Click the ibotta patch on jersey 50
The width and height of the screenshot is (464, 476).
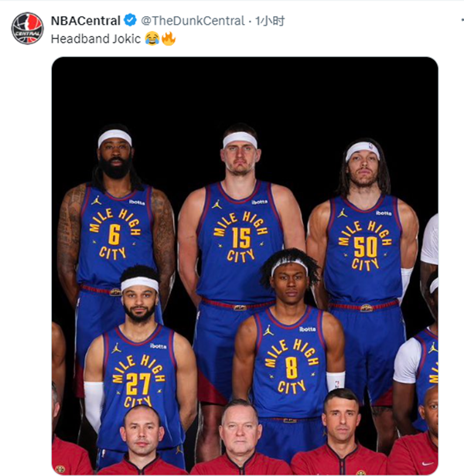(384, 212)
